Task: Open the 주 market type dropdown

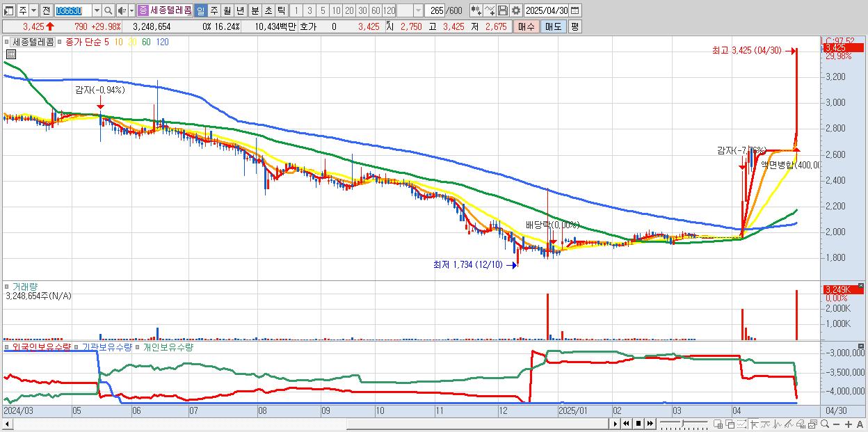Action: [33, 10]
